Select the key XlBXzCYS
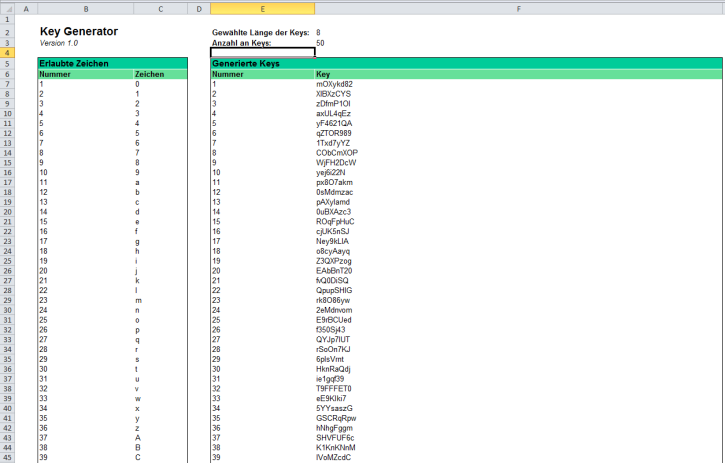The height and width of the screenshot is (463, 725). pyautogui.click(x=333, y=94)
